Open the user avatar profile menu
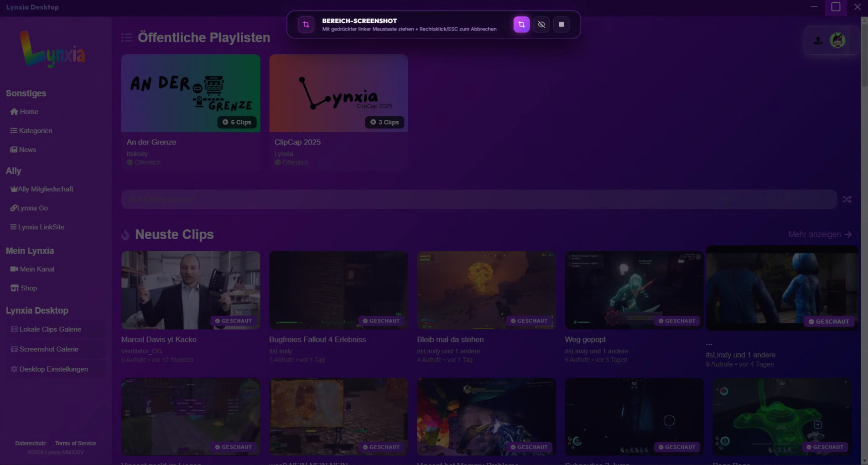 tap(838, 40)
